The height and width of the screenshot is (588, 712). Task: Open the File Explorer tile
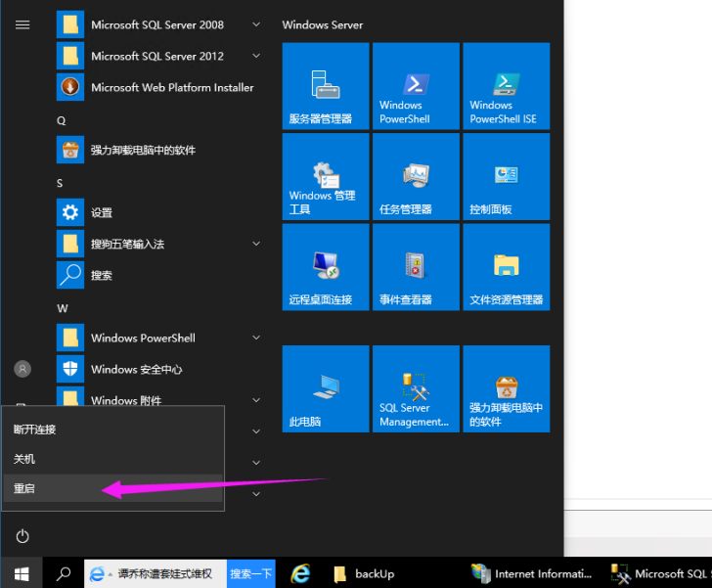[506, 267]
